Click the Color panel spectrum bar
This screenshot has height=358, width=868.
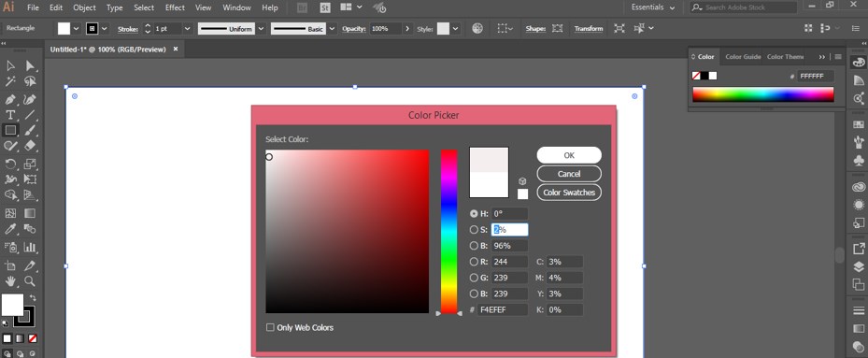point(762,94)
